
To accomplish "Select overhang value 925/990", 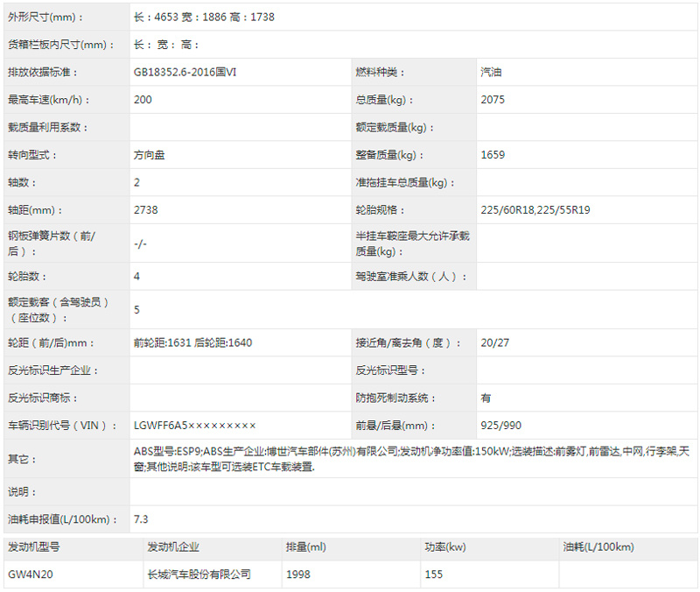I will pos(500,426).
